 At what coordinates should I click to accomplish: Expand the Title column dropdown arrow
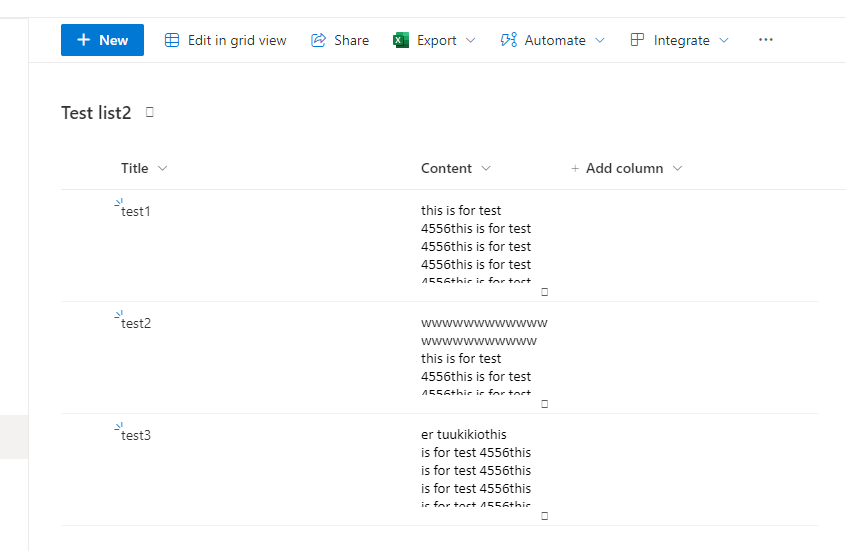[x=162, y=168]
